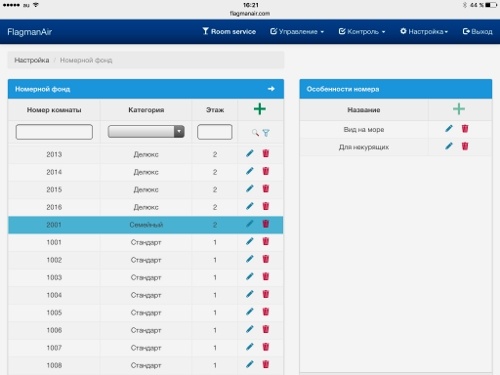
Task: Add a new room with green plus
Action: (x=260, y=109)
